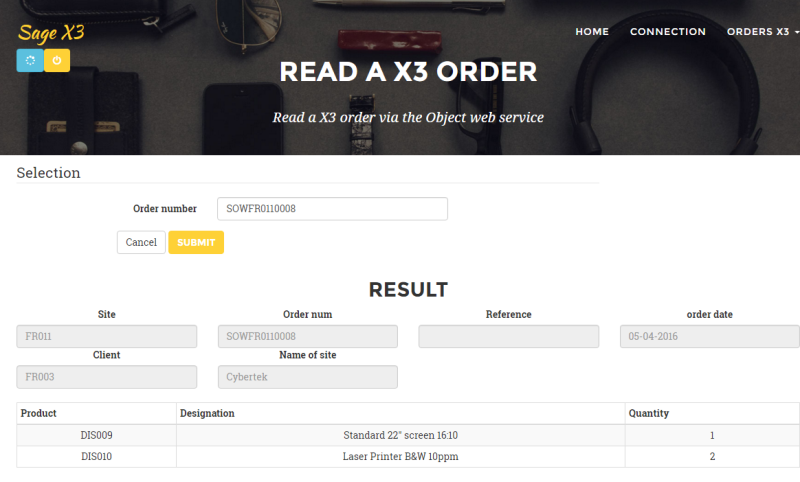Screen dimensions: 800x482
Task: Click the 'order date' label
Action: pos(710,314)
